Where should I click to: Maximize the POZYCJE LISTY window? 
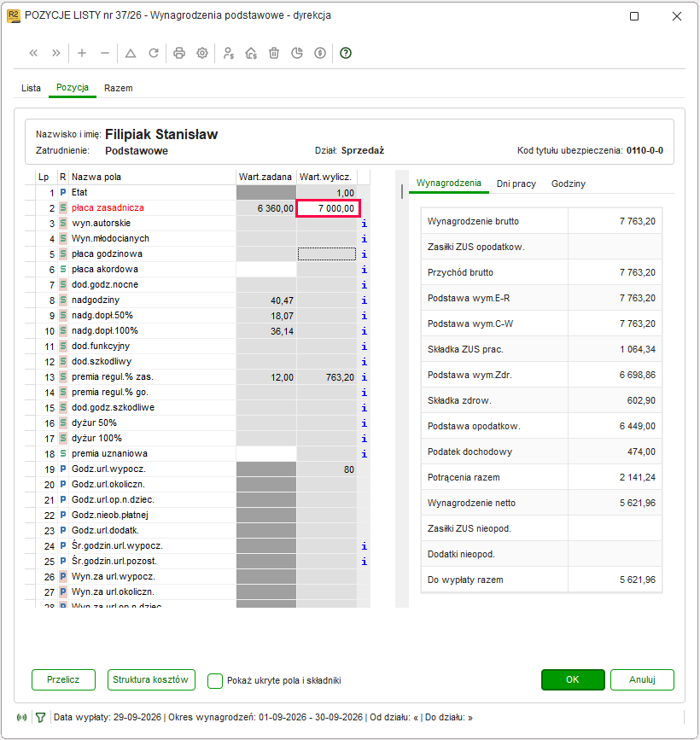pyautogui.click(x=634, y=16)
